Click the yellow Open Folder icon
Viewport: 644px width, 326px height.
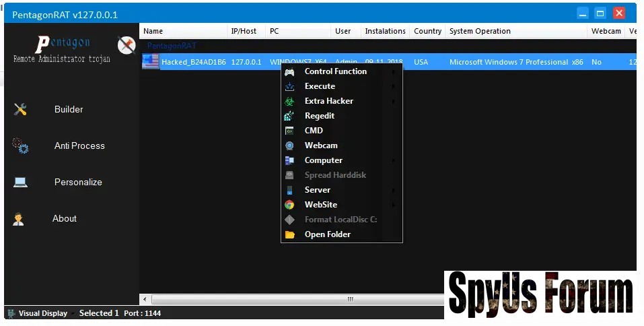289,234
